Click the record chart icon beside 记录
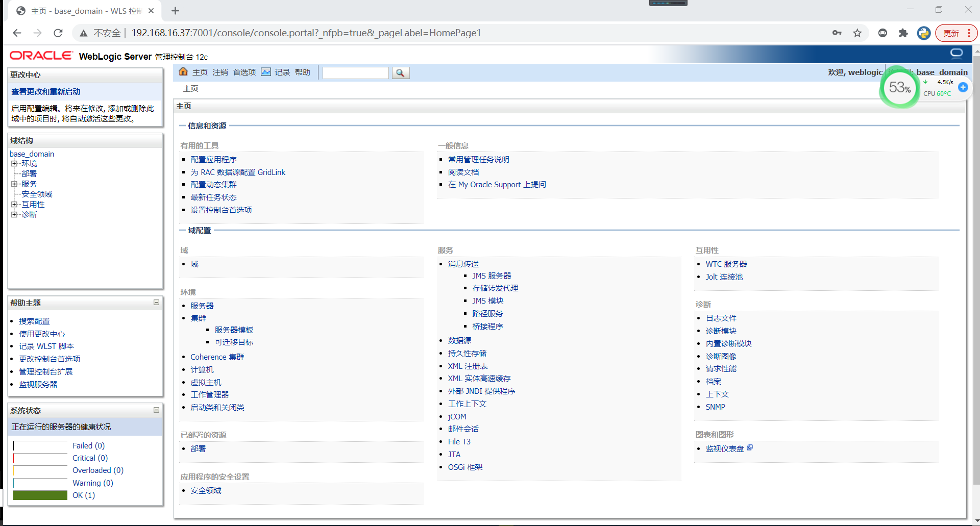Viewport: 980px width, 526px height. tap(266, 72)
